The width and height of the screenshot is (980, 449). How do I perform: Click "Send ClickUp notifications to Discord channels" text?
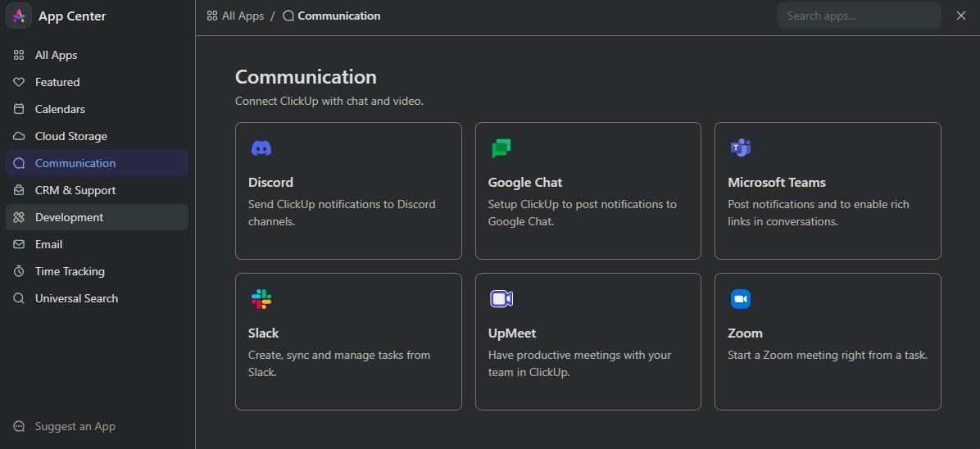point(342,212)
